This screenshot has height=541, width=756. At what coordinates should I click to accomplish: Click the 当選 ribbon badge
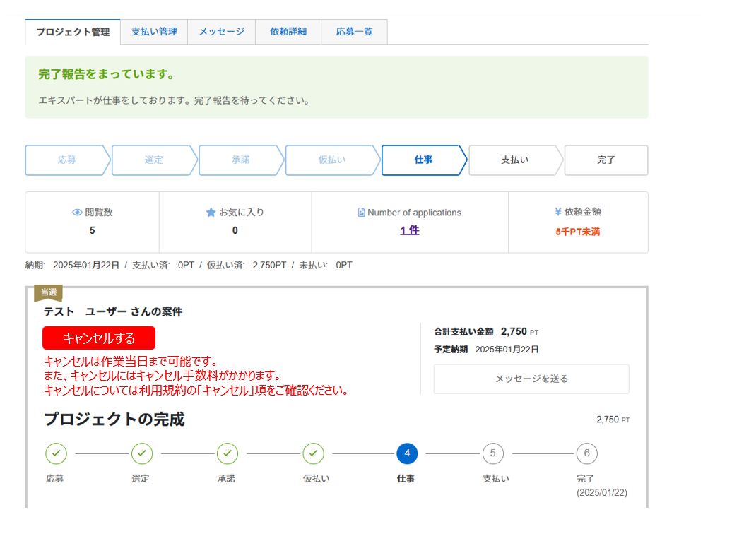click(48, 292)
